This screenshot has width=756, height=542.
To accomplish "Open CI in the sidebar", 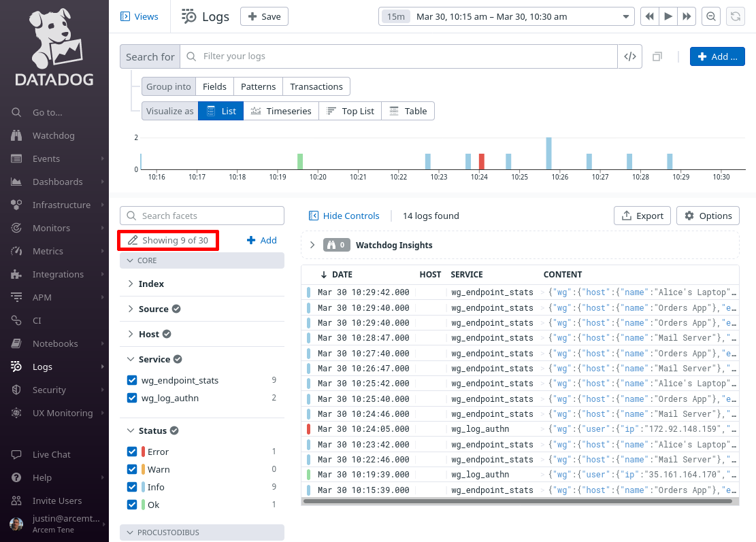I will (37, 320).
